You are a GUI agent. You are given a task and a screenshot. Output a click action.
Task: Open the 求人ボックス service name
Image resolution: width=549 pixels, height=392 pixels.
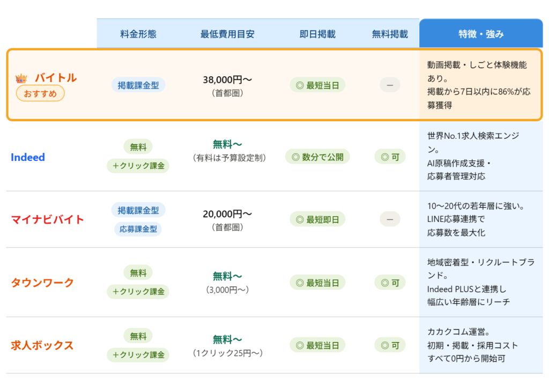point(42,345)
